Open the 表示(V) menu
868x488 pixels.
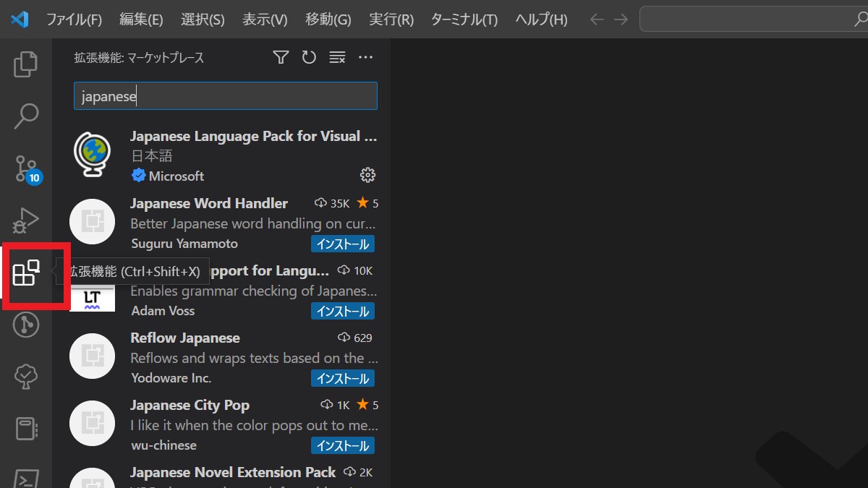coord(265,20)
